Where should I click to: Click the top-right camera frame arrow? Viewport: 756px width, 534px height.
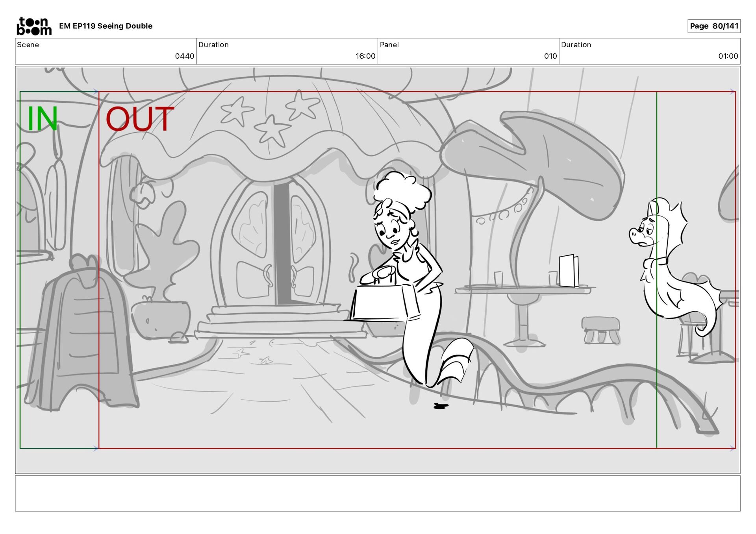tap(732, 92)
